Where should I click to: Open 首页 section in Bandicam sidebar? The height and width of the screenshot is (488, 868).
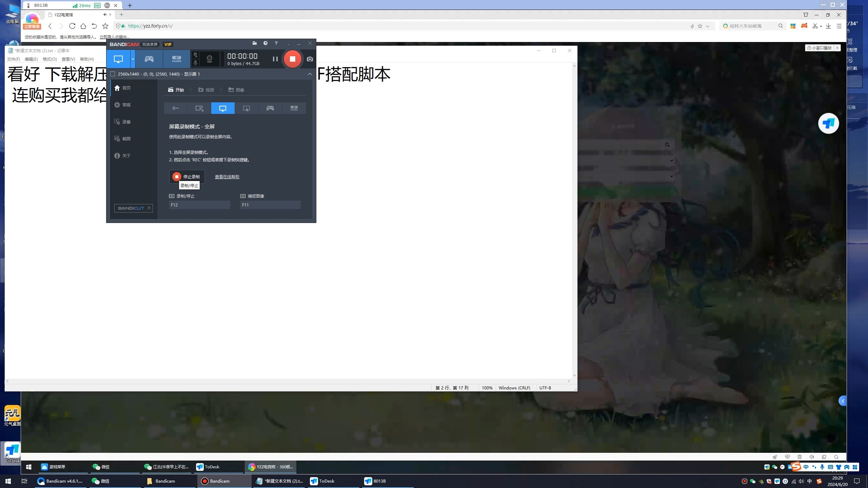tap(133, 88)
